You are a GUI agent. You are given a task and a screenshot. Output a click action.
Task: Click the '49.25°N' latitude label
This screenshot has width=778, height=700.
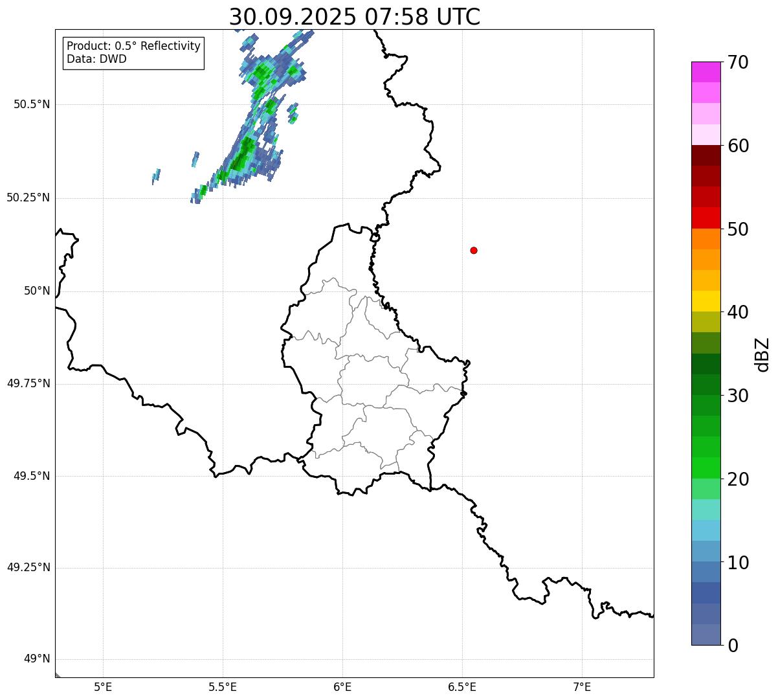pyautogui.click(x=28, y=568)
